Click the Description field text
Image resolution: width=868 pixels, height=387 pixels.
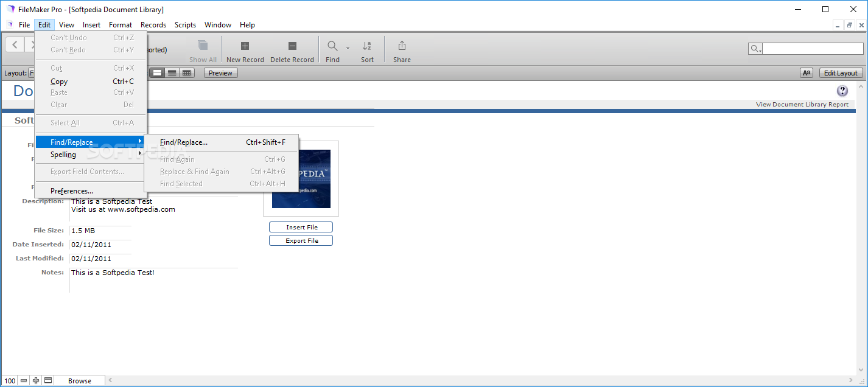[123, 205]
